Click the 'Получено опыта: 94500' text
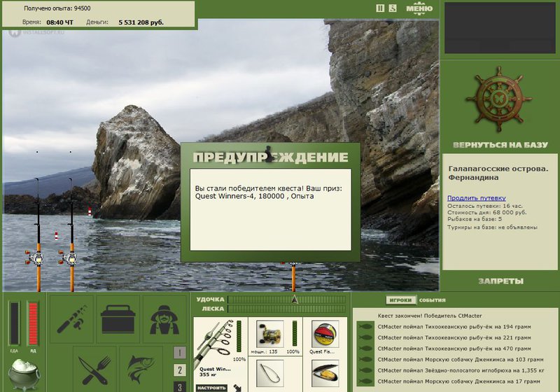Viewport: 560px width, 392px height. click(x=57, y=8)
